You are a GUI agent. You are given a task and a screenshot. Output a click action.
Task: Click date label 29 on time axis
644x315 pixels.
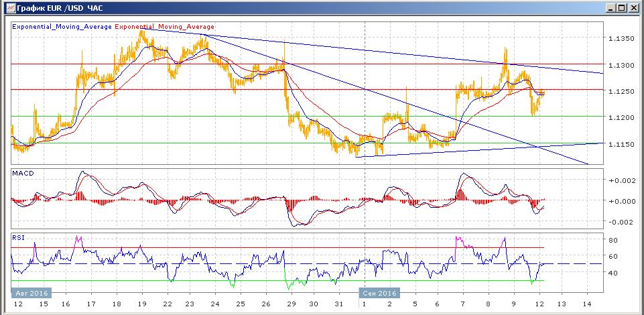pyautogui.click(x=292, y=304)
